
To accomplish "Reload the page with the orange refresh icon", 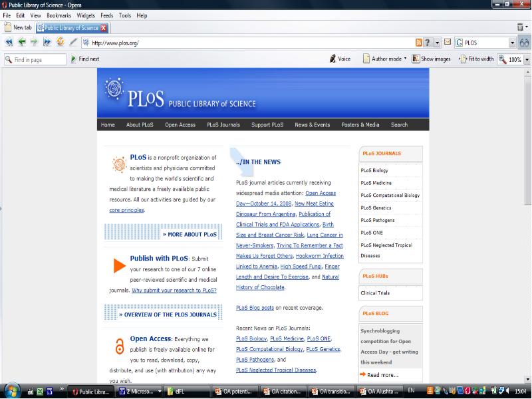I will click(61, 43).
